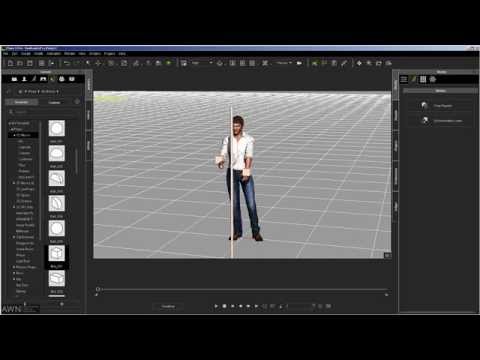Switch to the Template tab
Screen dimensions: 480x360
tap(22, 102)
